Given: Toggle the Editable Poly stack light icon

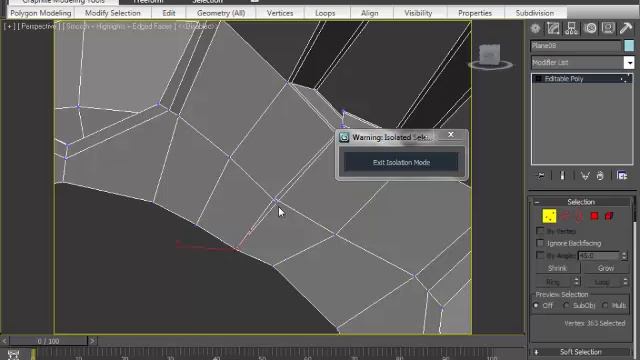Looking at the screenshot, I should pos(538,79).
